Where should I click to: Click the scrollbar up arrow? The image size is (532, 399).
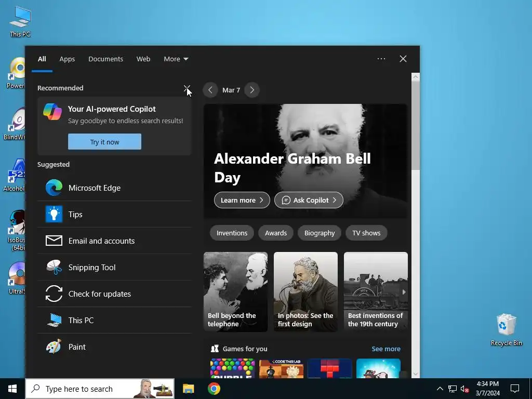[x=416, y=77]
